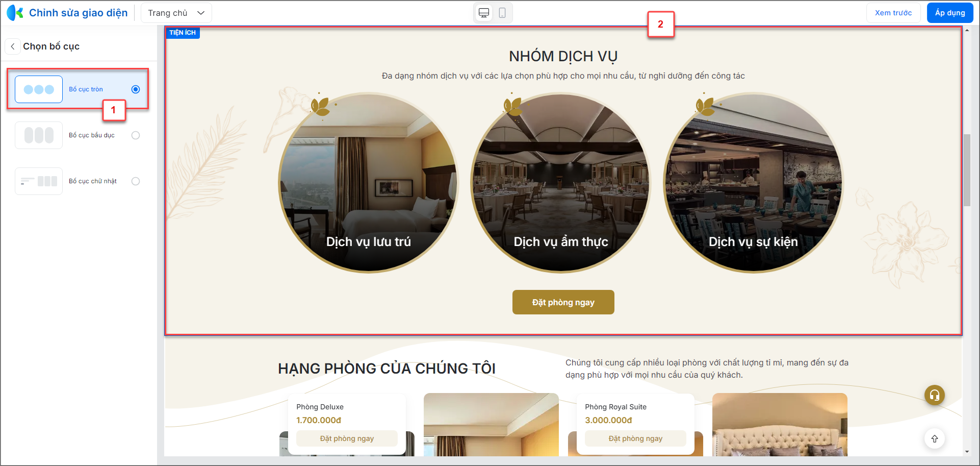Select the Bố cục bầu dục radio button
Screen dimensions: 980x466
click(136, 135)
